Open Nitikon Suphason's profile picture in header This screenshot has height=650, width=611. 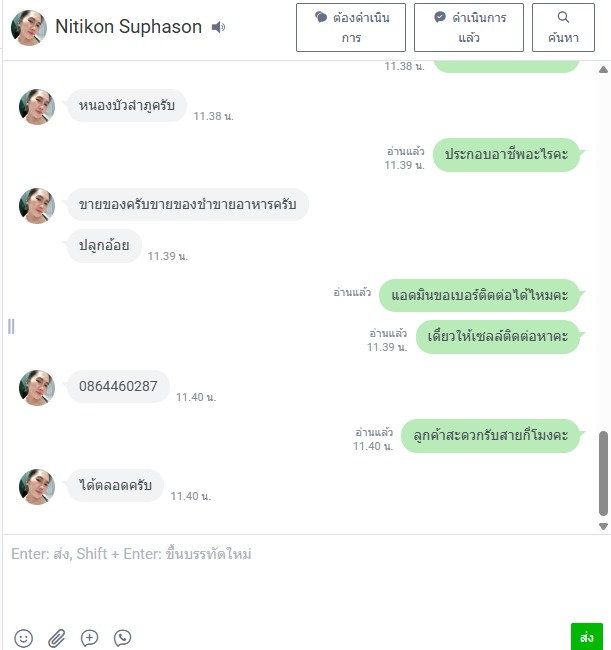point(29,27)
